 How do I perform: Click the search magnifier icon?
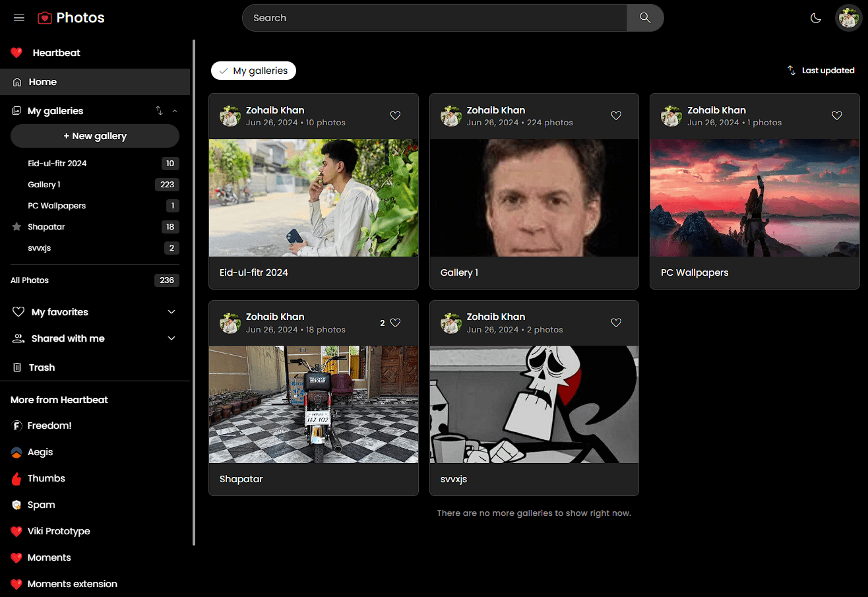645,18
